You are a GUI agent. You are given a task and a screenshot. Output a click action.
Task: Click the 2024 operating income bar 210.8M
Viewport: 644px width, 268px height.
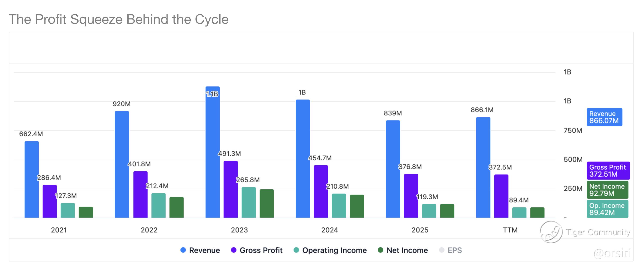339,206
